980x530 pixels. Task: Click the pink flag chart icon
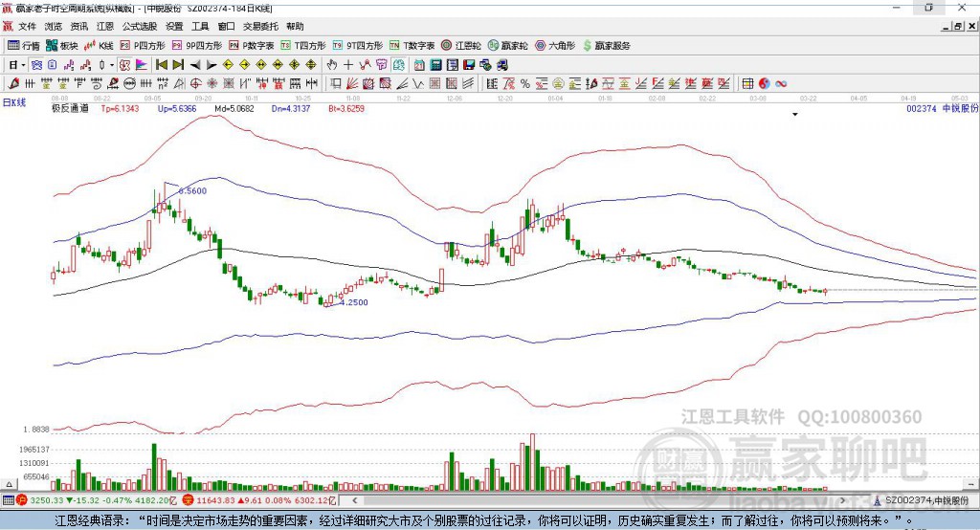tap(142, 65)
